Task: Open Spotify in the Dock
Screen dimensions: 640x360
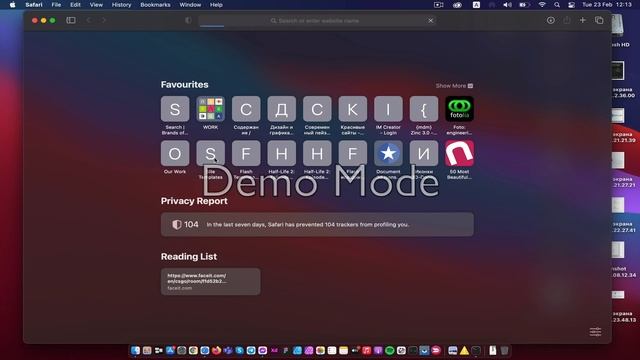Action: 390,350
